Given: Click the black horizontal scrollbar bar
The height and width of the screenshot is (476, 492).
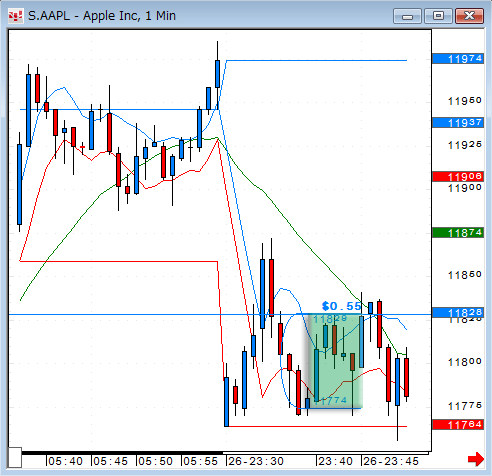Looking at the screenshot, I should (122, 453).
